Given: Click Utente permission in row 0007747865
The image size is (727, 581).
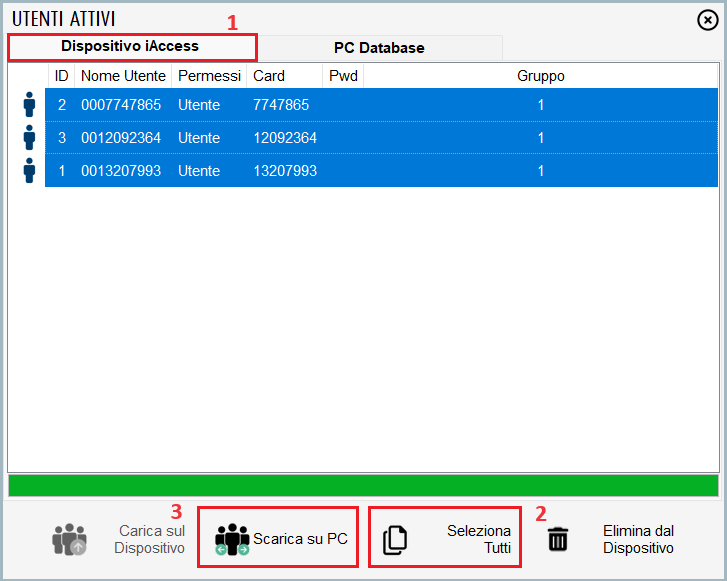Looking at the screenshot, I should tap(199, 105).
